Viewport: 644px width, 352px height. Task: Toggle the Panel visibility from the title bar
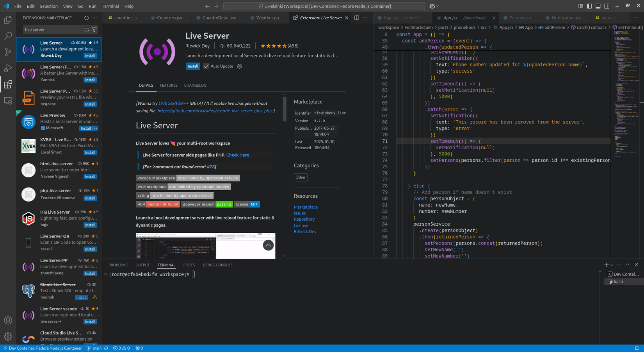pos(598,6)
